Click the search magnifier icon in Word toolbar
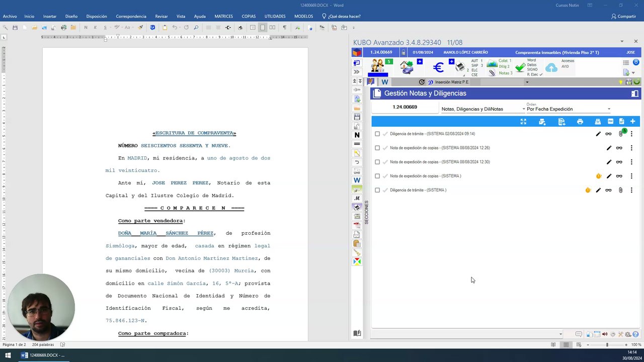The width and height of the screenshot is (644, 362). (196, 28)
